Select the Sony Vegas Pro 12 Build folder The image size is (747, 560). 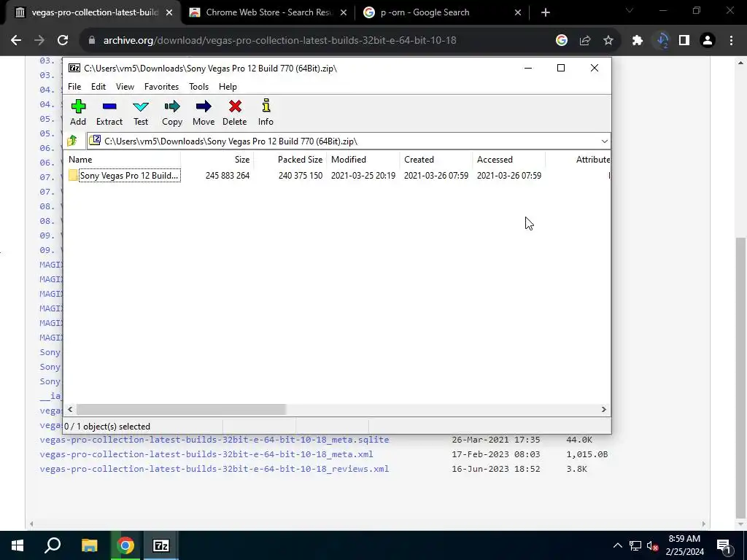(x=124, y=176)
